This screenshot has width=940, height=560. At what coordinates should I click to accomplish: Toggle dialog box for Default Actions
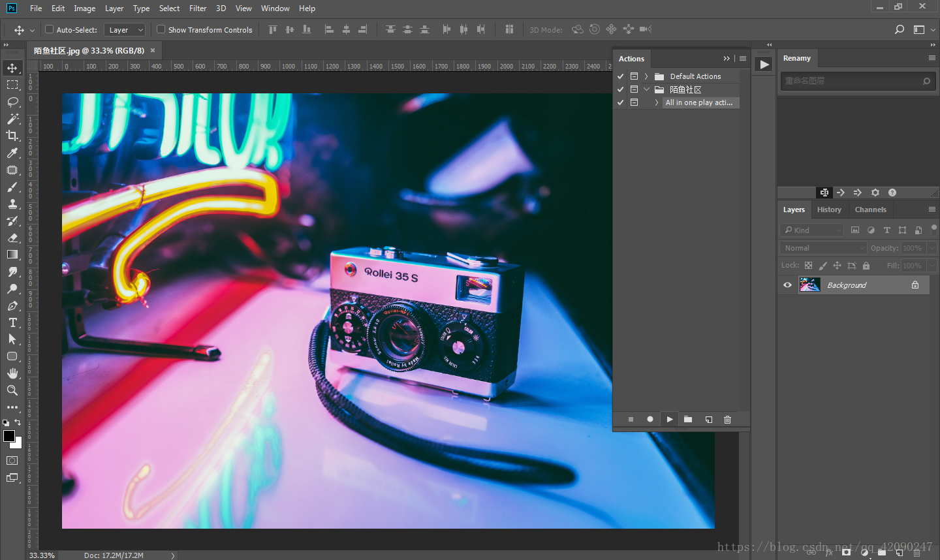click(x=634, y=76)
